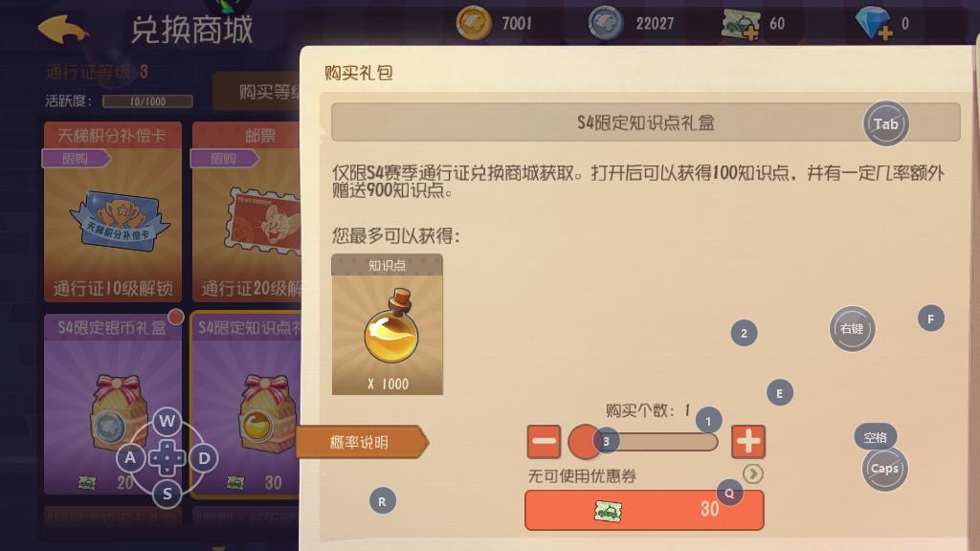The height and width of the screenshot is (551, 980).
Task: Click the 空格 spacebar overlay button
Action: click(x=875, y=437)
